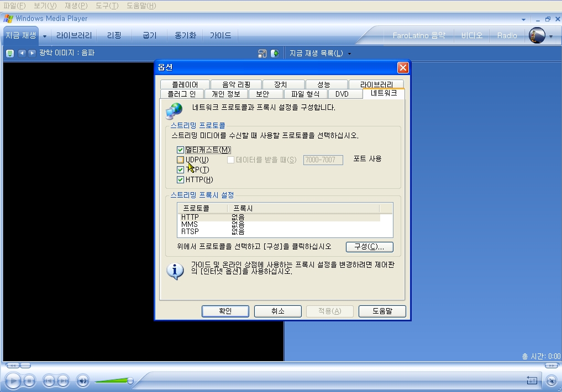Screen dimensions: 562x392
Task: Toggle the 데이터를 받을 때(S) checkbox
Action: (x=231, y=160)
